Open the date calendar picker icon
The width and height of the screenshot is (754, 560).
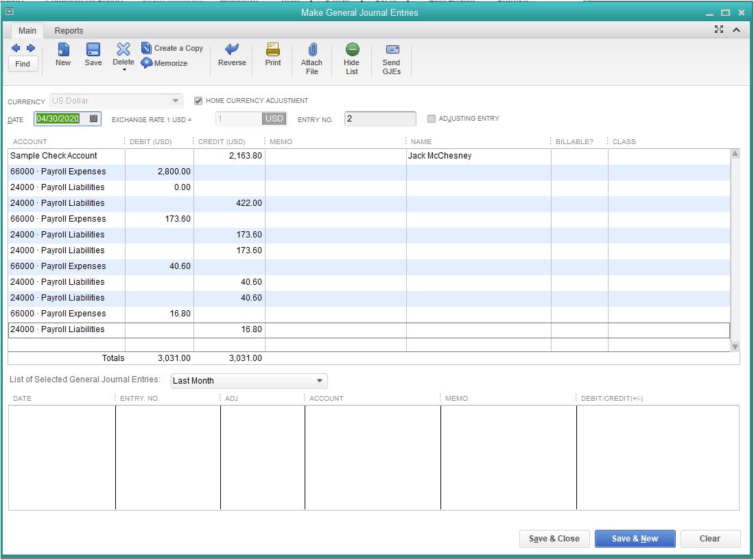click(94, 119)
